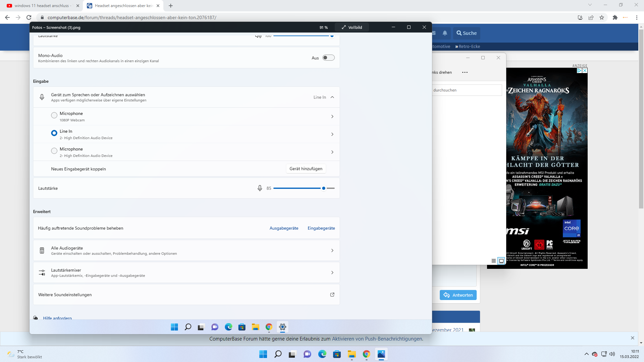Image resolution: width=644 pixels, height=362 pixels.
Task: Click the volume icon in system tray
Action: 612,354
